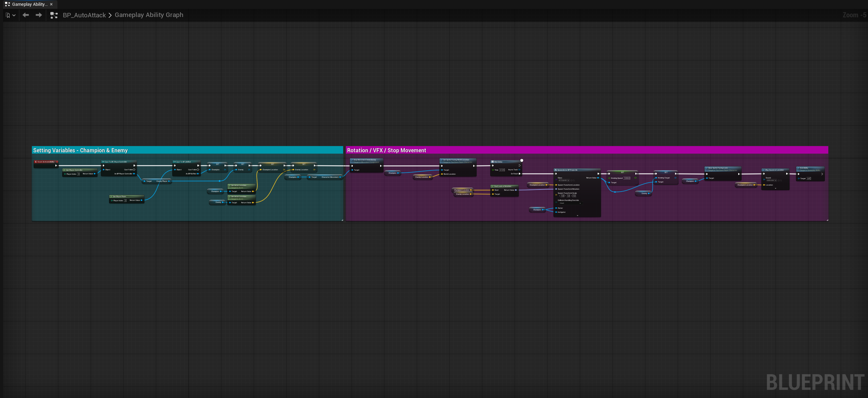Open the Class dropdown on SpawnActor node
The height and width of the screenshot is (398, 868).
(x=564, y=180)
